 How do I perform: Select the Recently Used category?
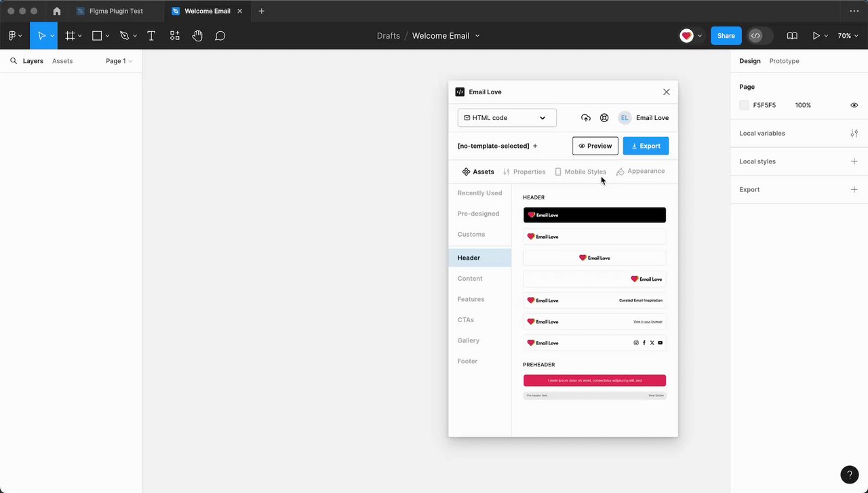click(x=479, y=193)
